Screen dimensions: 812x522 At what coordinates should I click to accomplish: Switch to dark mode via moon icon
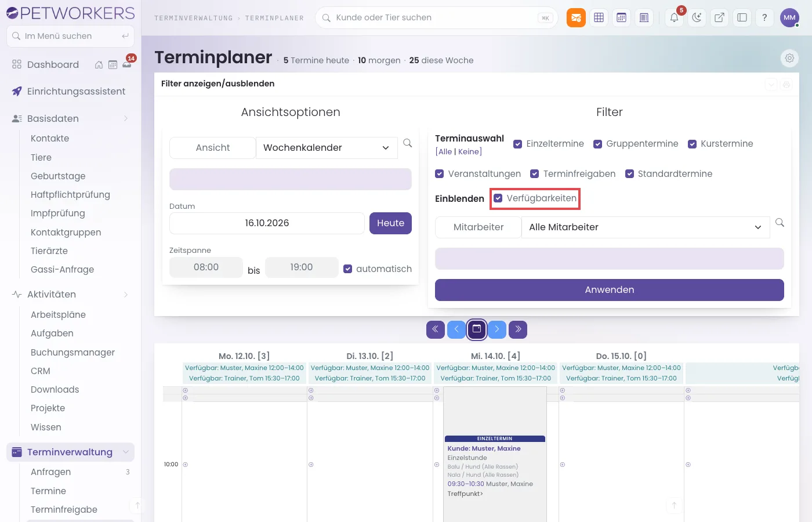click(697, 18)
